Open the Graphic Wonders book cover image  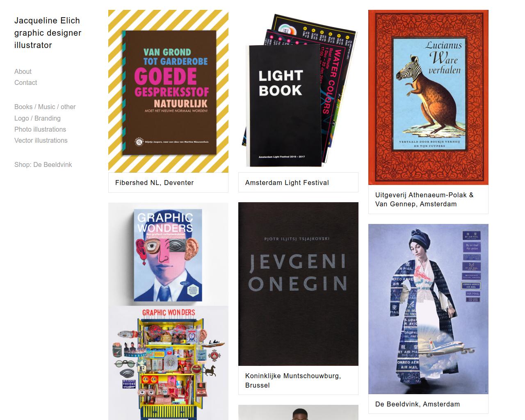click(168, 254)
